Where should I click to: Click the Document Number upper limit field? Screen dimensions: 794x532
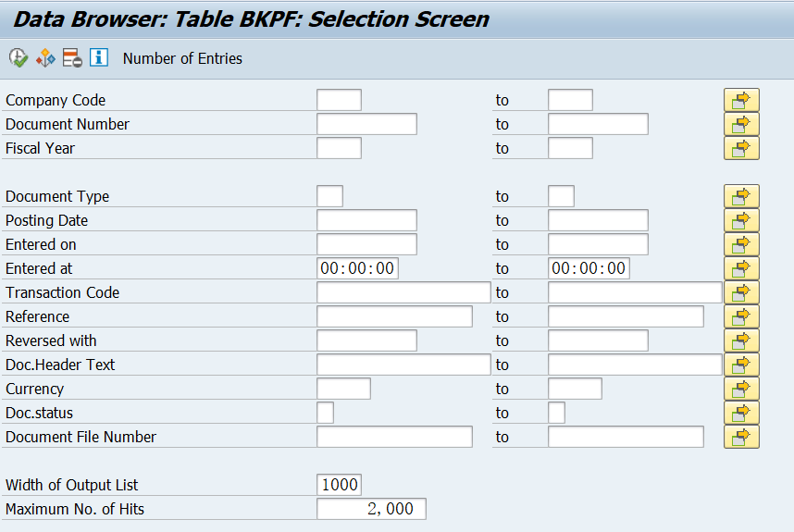598,124
